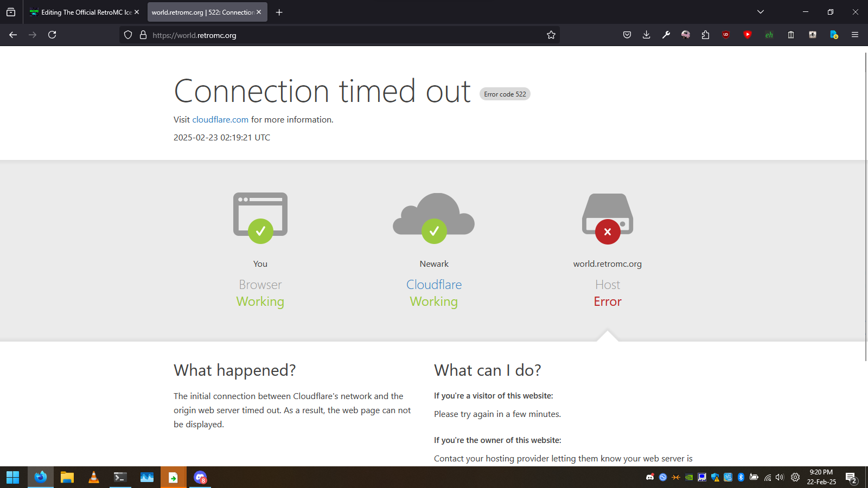Image resolution: width=868 pixels, height=488 pixels.
Task: Click the Save to Pocket icon
Action: pyautogui.click(x=627, y=35)
